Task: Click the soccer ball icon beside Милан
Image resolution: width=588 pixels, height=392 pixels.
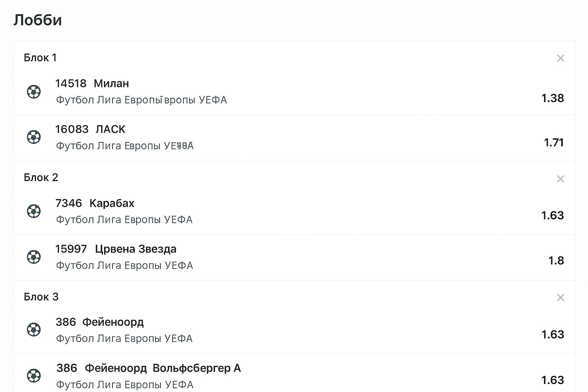Action: click(x=34, y=91)
